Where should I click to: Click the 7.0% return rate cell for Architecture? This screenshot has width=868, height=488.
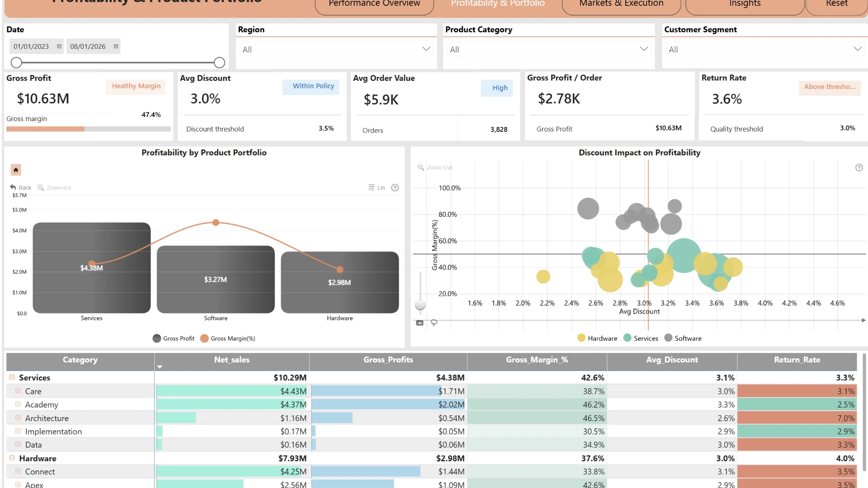click(x=797, y=418)
